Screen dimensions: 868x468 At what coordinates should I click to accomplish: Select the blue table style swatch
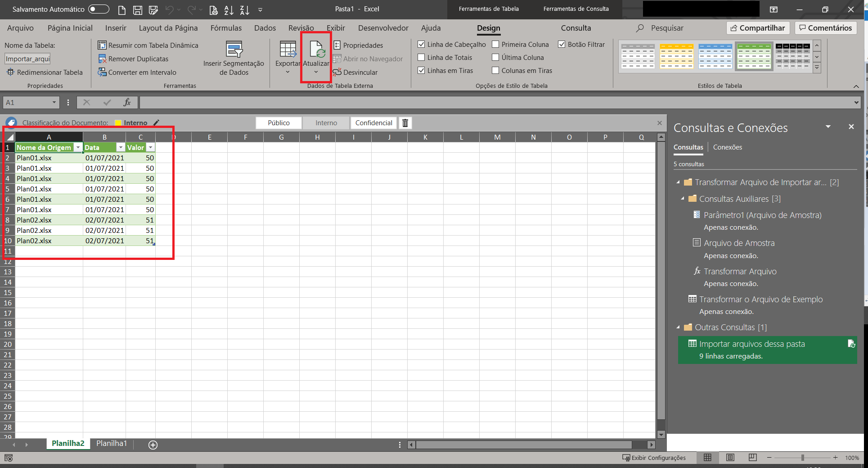click(715, 56)
